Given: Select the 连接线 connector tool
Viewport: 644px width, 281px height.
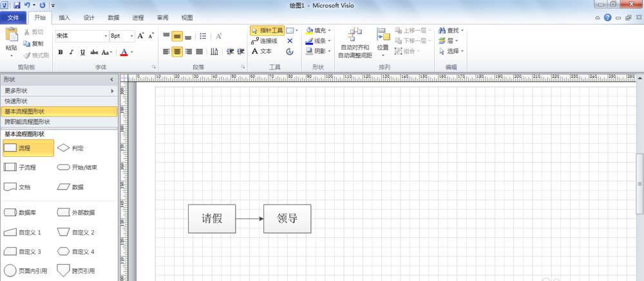Looking at the screenshot, I should pyautogui.click(x=265, y=41).
